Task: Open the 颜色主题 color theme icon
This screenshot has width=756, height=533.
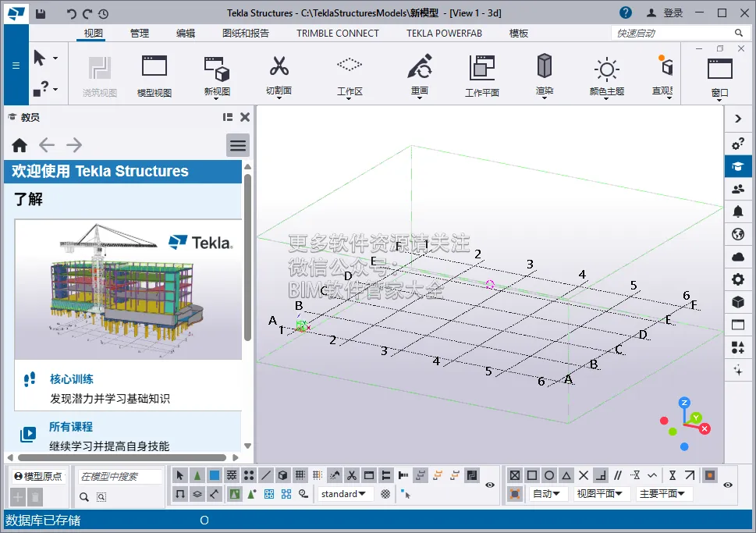Action: click(x=606, y=69)
